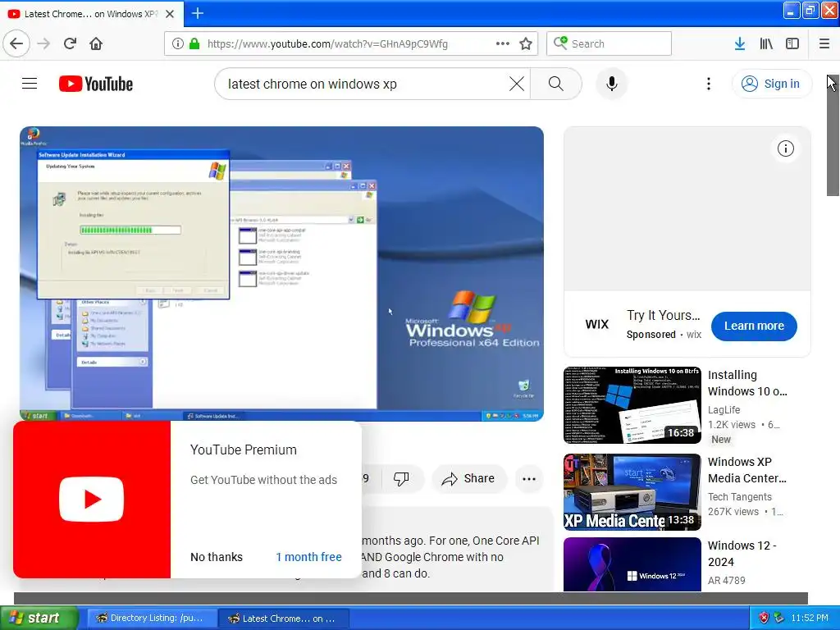This screenshot has width=840, height=630.
Task: Click the green padlock security icon
Action: coord(194,43)
